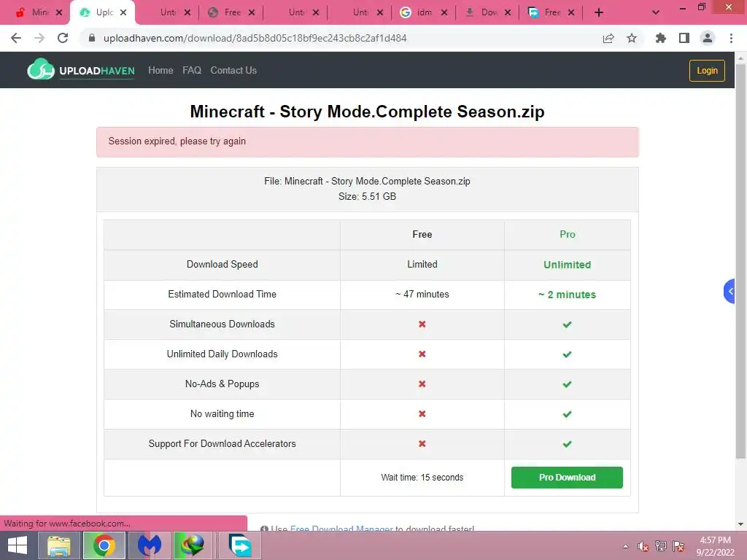Go back to previous page
Screen dimensions: 747x560
(x=16, y=38)
